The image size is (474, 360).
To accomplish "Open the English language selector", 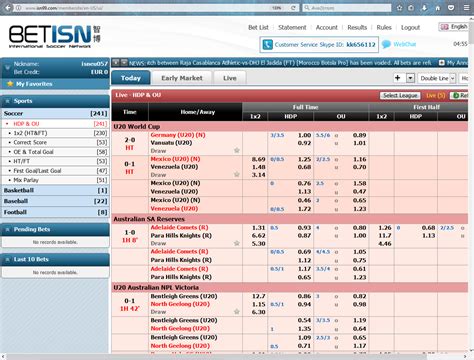I will 454,27.
